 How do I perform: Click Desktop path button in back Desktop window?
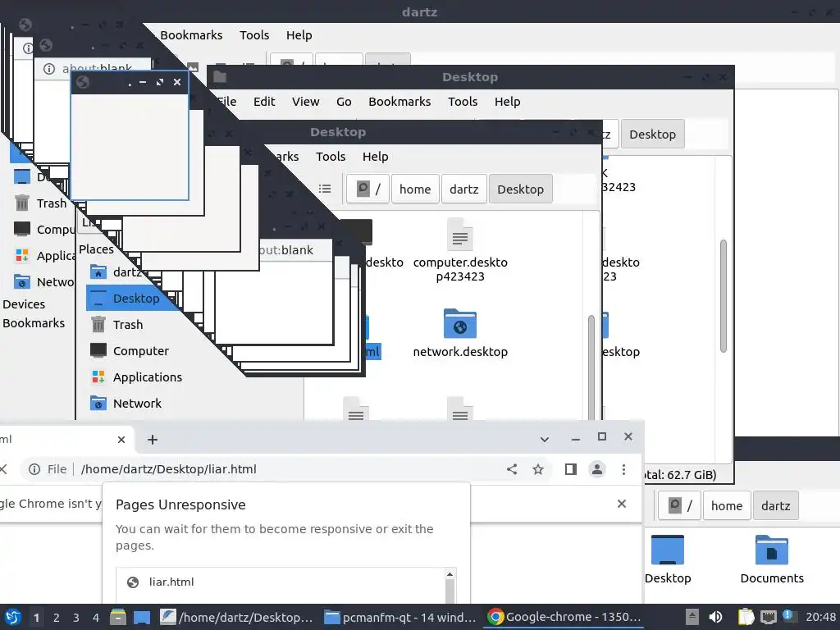[652, 134]
